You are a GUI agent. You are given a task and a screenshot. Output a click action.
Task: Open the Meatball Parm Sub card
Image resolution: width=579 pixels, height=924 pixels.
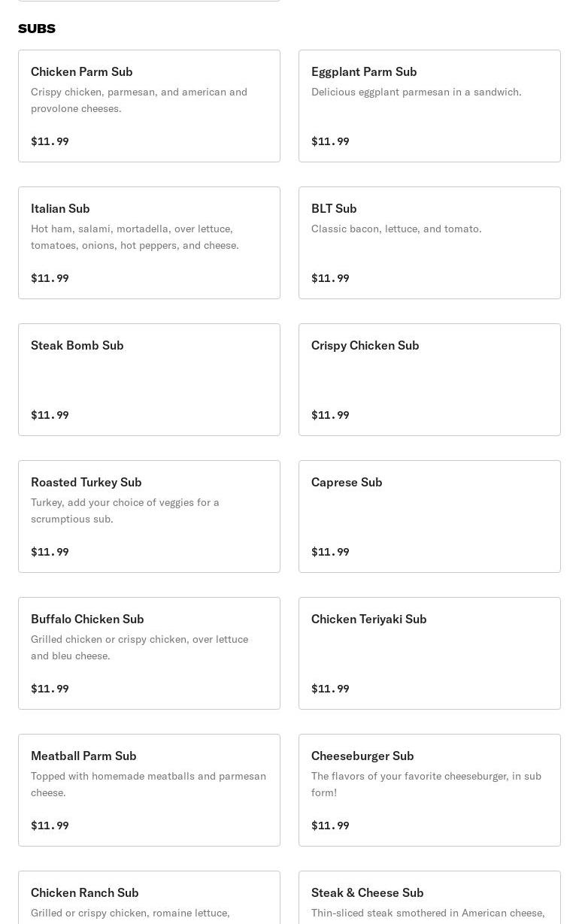[x=149, y=790]
